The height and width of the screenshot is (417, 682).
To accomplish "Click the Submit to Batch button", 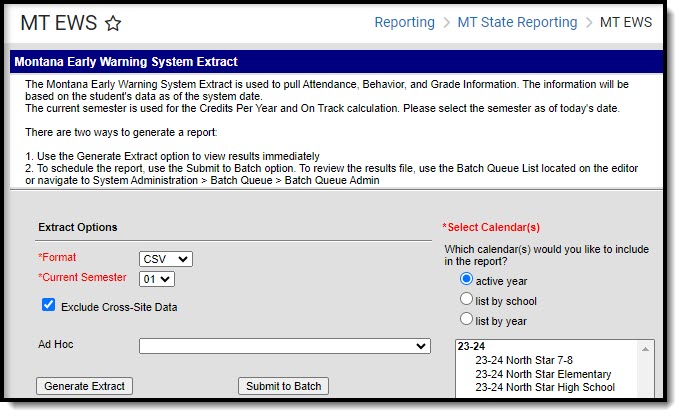I will 284,386.
